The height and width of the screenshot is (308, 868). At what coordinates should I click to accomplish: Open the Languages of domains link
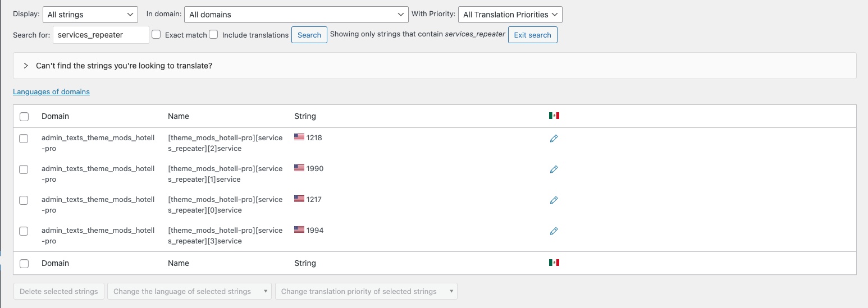pos(51,91)
